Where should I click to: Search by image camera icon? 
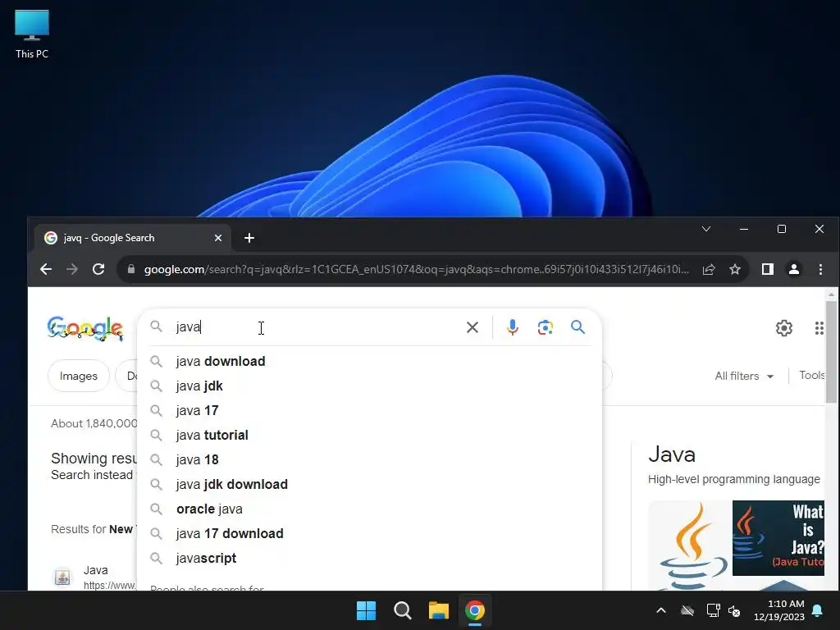coord(545,327)
